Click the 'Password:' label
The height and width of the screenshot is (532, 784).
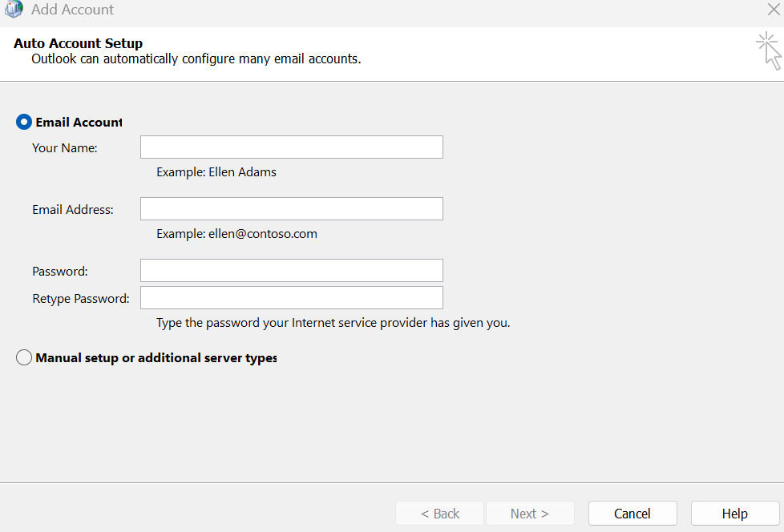[60, 272]
